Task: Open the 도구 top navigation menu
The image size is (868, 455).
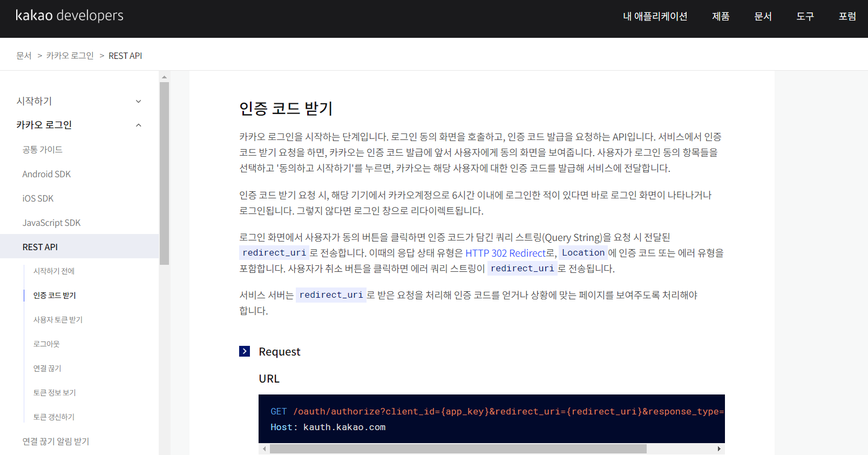Action: 805,16
